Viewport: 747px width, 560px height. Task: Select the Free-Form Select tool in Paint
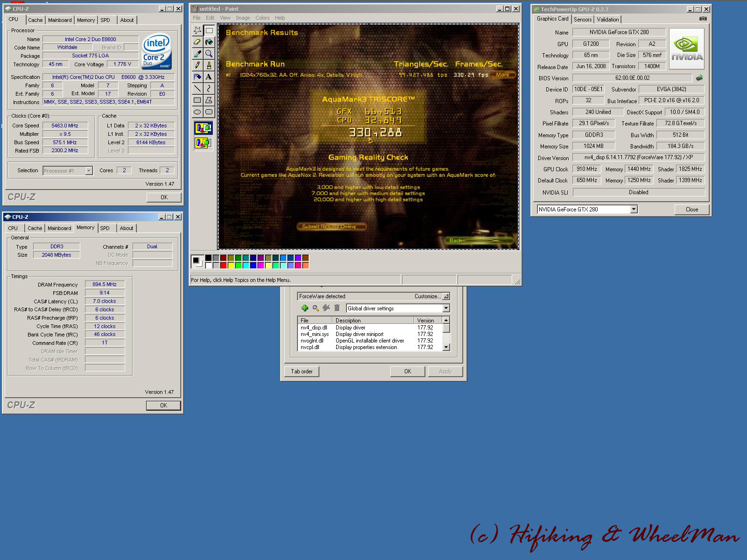[x=197, y=30]
